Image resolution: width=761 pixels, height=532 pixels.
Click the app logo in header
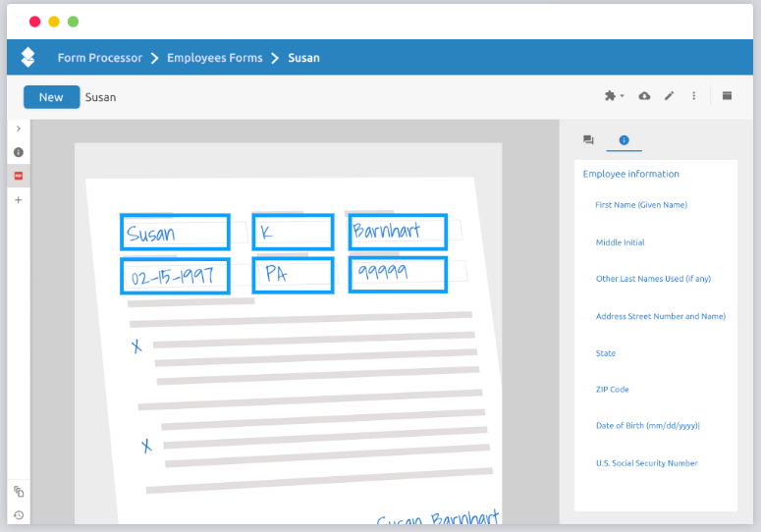28,58
